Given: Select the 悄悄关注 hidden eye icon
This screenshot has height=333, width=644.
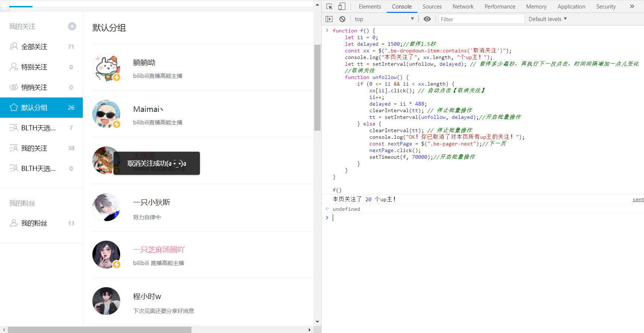Looking at the screenshot, I should (14, 87).
